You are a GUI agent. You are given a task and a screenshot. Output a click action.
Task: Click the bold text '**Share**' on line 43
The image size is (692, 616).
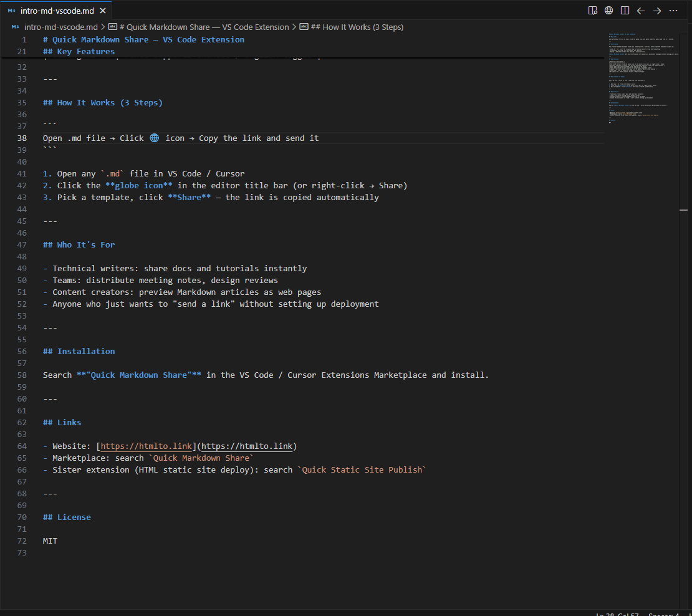click(190, 198)
